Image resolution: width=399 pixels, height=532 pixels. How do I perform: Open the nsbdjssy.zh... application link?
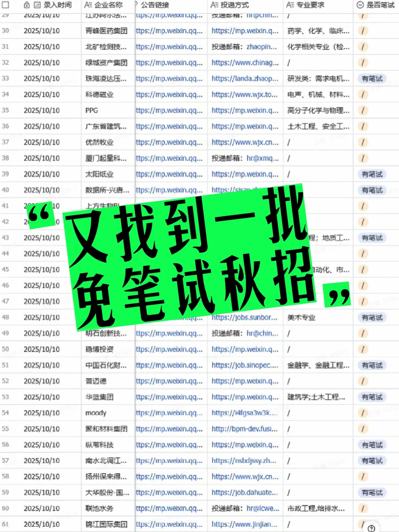tap(244, 461)
